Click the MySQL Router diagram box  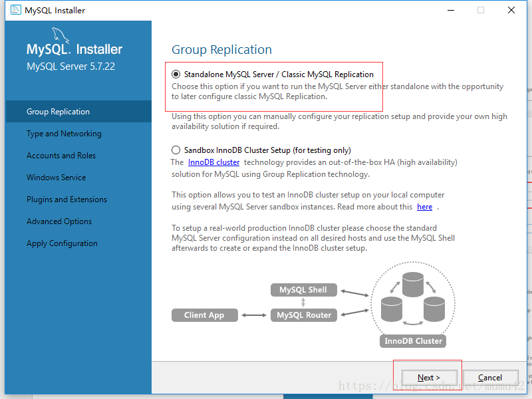pos(304,315)
